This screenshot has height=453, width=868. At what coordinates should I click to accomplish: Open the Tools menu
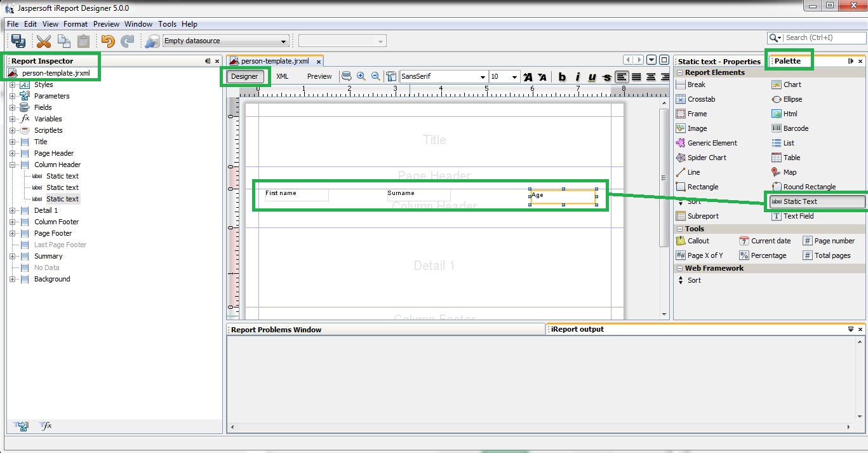[x=167, y=24]
